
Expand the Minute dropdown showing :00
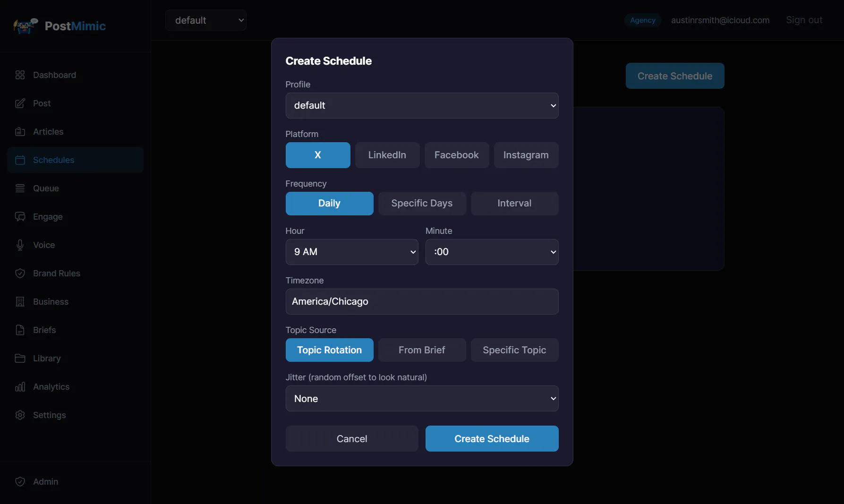point(492,252)
